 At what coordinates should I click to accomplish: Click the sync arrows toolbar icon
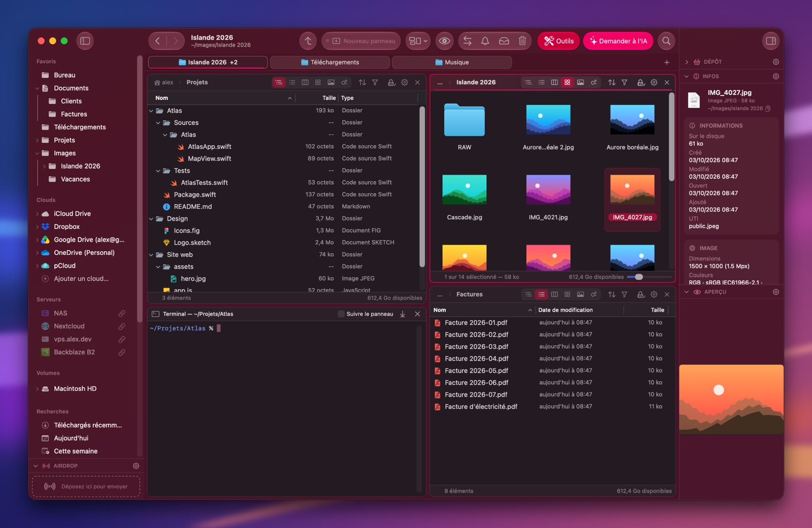pyautogui.click(x=467, y=41)
